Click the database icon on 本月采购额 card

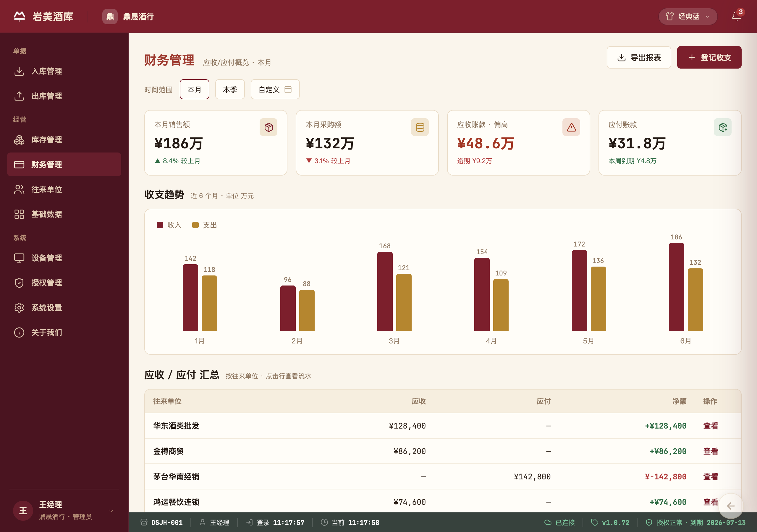coord(420,127)
